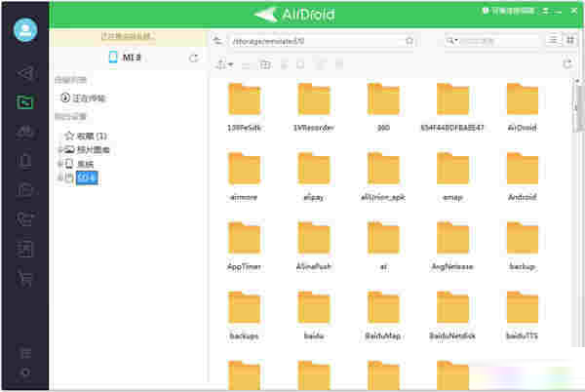The image size is (585, 392).
Task: Open the user account avatar
Action: [25, 29]
